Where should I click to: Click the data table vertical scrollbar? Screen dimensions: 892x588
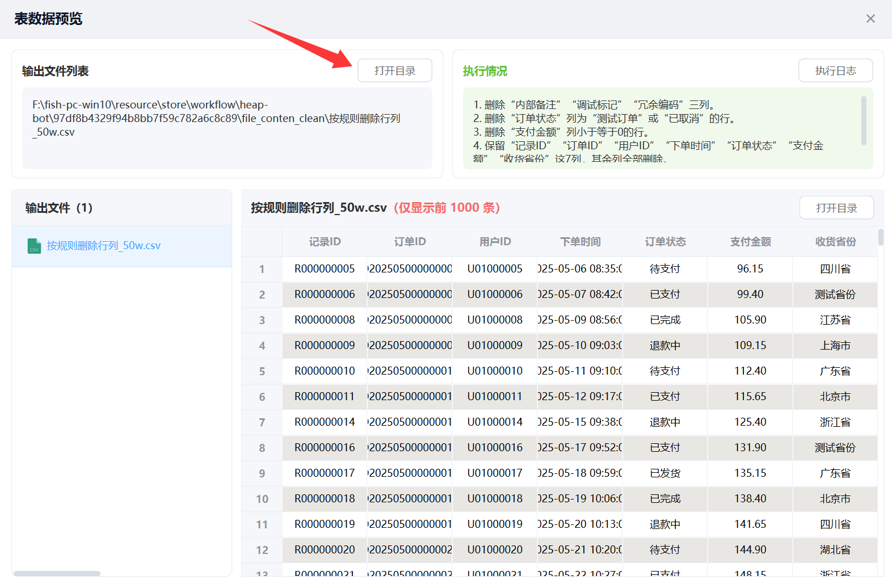point(881,237)
